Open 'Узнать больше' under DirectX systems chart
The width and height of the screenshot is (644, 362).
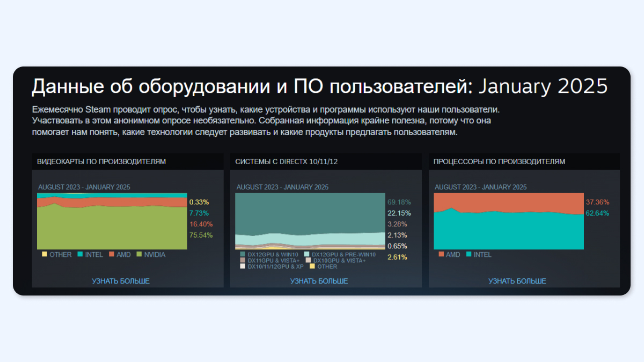pyautogui.click(x=319, y=281)
